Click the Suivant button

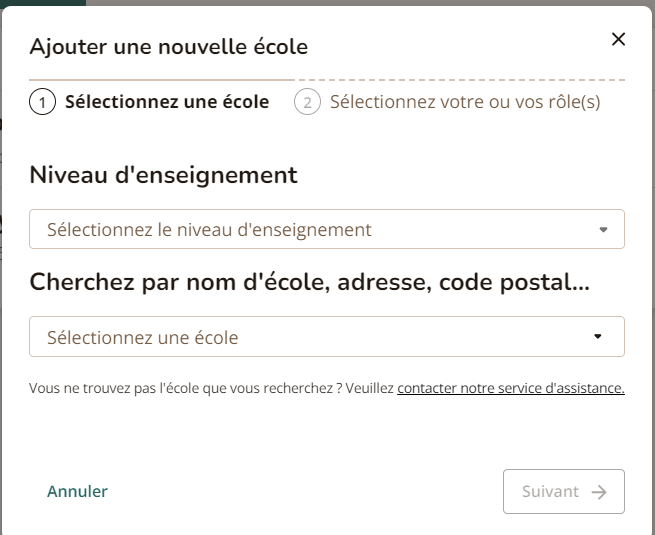coord(564,492)
